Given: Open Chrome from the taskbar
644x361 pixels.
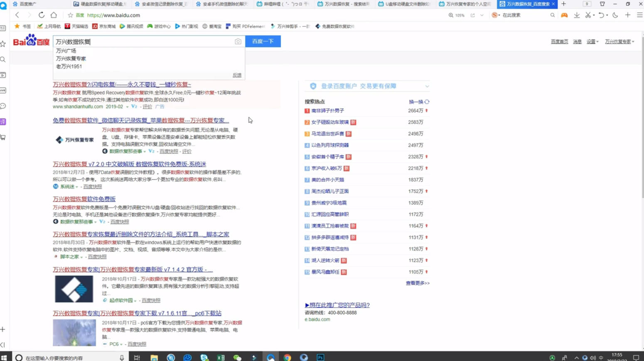Looking at the screenshot, I should pos(287,357).
